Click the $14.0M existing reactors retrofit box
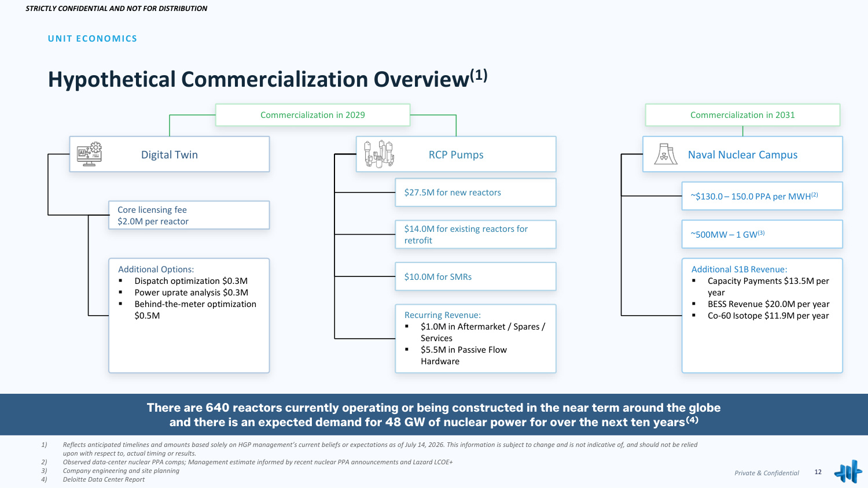 point(476,235)
